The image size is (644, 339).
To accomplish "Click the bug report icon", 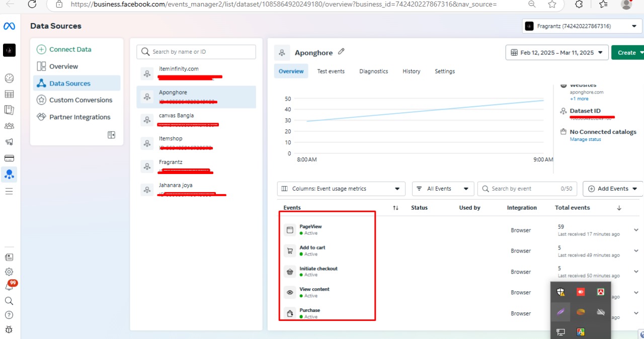I will click(x=9, y=330).
